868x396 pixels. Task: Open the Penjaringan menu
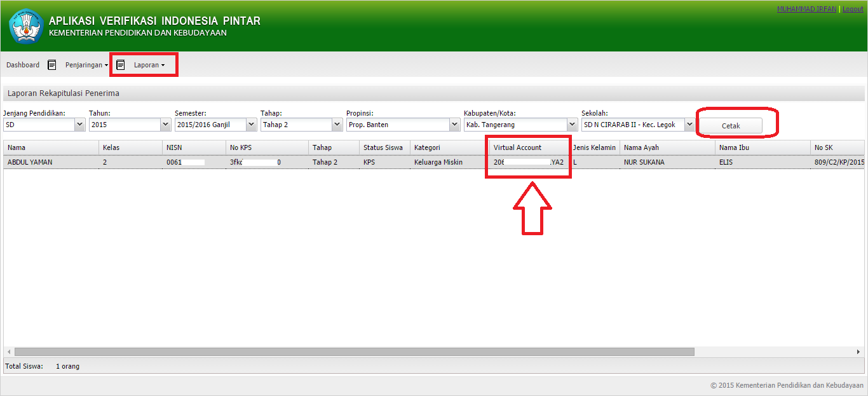85,64
